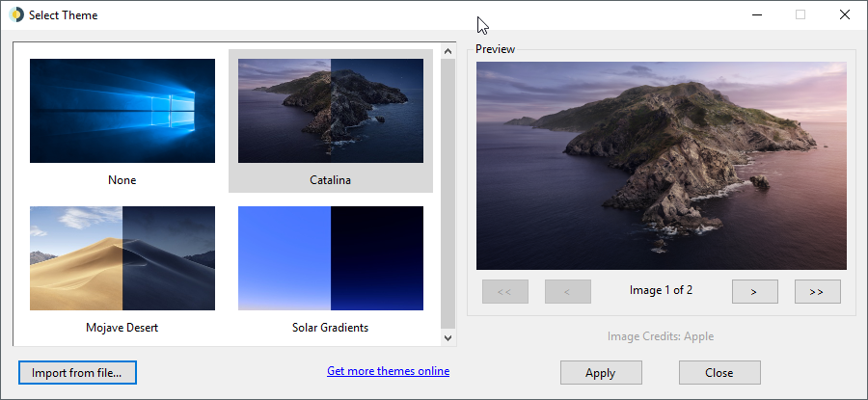Click the 'Catalina' theme label
The width and height of the screenshot is (868, 400).
click(x=331, y=180)
